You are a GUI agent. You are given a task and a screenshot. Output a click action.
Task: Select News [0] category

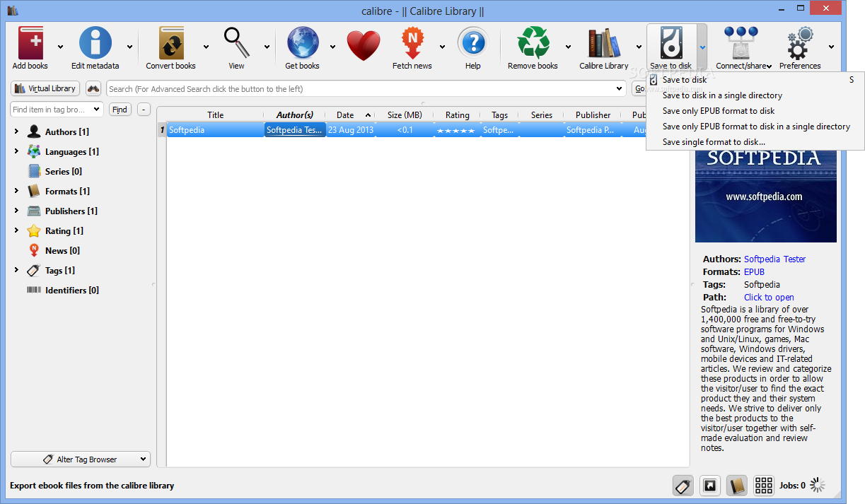pos(62,251)
